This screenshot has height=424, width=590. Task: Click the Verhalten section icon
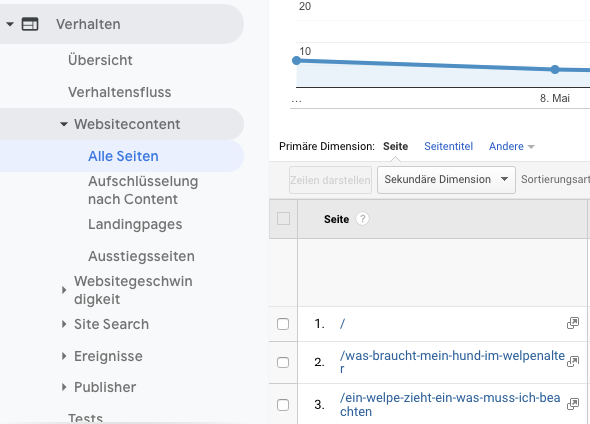tap(30, 24)
